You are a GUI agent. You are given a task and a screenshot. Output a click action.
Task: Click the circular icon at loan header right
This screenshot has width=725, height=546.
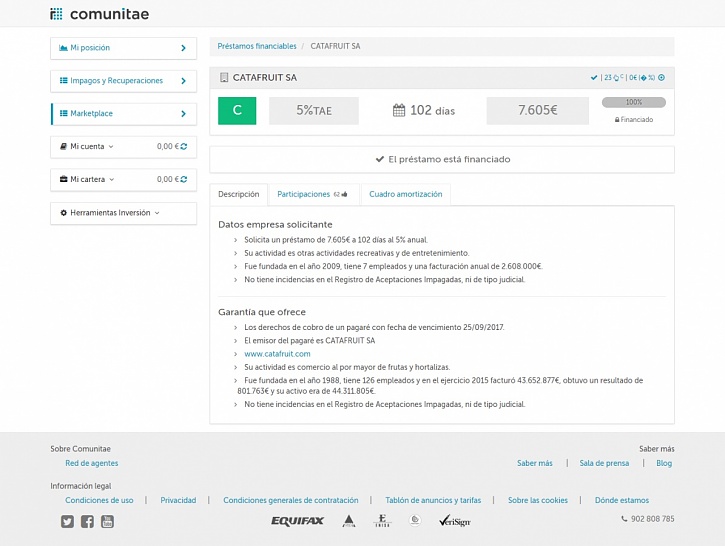coord(661,78)
